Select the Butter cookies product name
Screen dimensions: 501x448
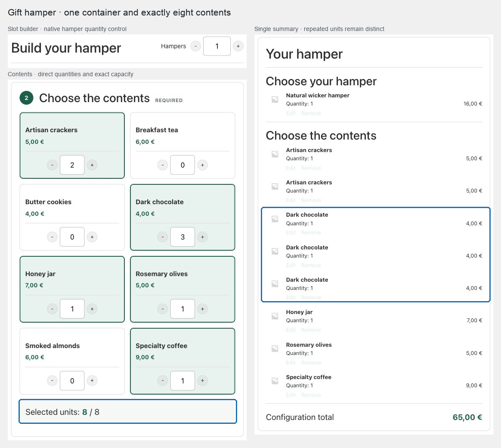[48, 202]
